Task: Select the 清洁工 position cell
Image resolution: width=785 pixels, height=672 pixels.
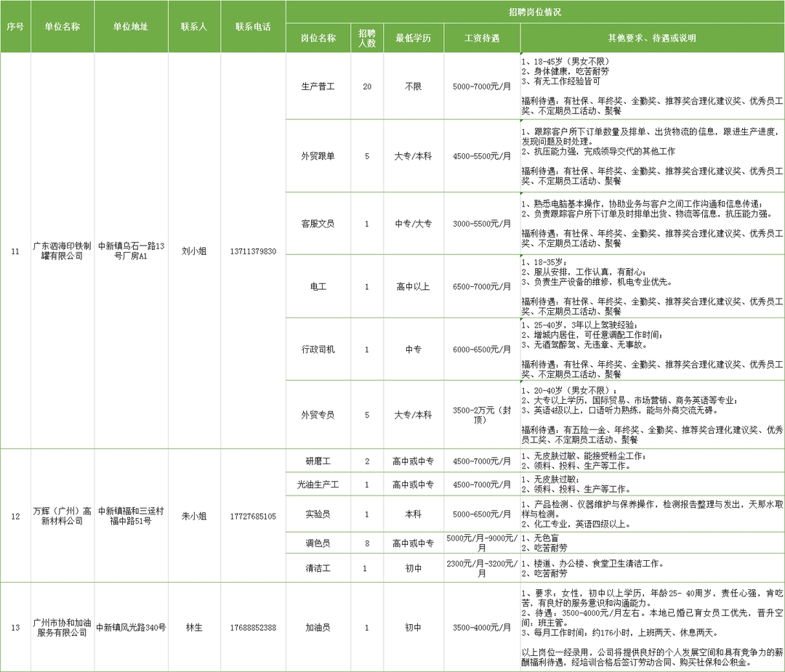Action: pos(318,568)
